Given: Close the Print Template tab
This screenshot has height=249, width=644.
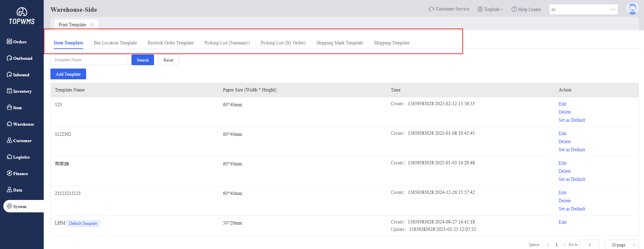Looking at the screenshot, I should pyautogui.click(x=92, y=25).
